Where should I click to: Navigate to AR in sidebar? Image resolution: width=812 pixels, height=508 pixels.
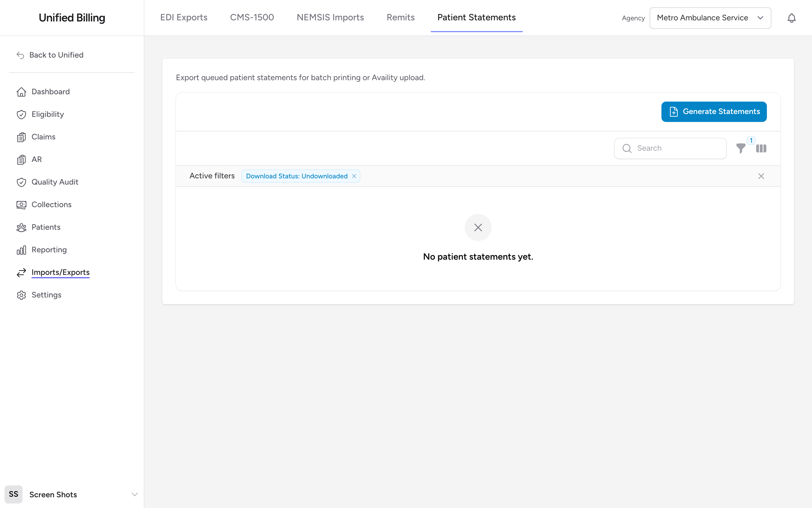click(x=37, y=159)
